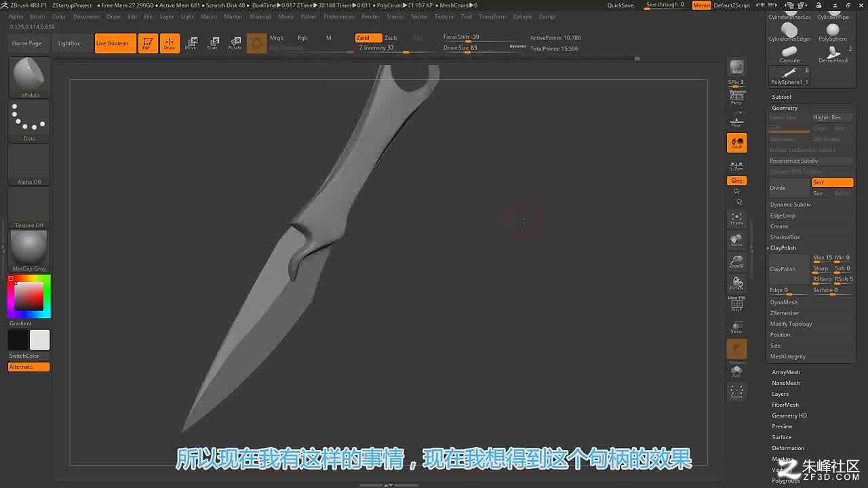Click the Move canvas icon in right shelf

736,240
